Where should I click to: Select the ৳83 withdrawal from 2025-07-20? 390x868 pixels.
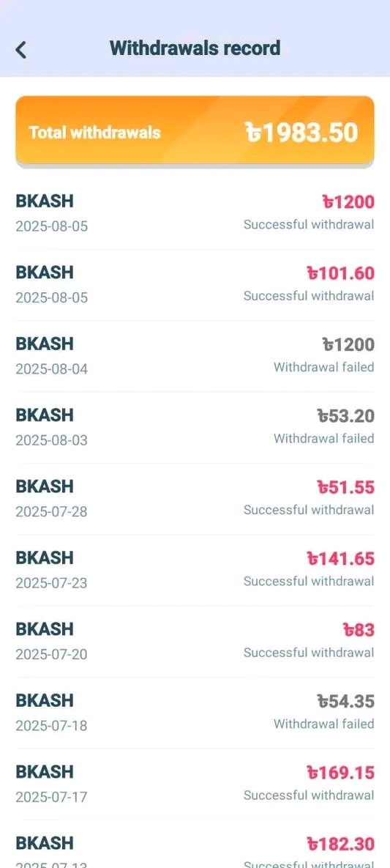pos(195,642)
